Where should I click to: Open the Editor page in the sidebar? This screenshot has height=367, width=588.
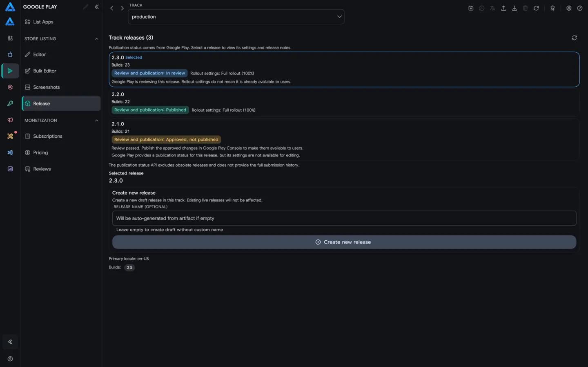(61, 54)
